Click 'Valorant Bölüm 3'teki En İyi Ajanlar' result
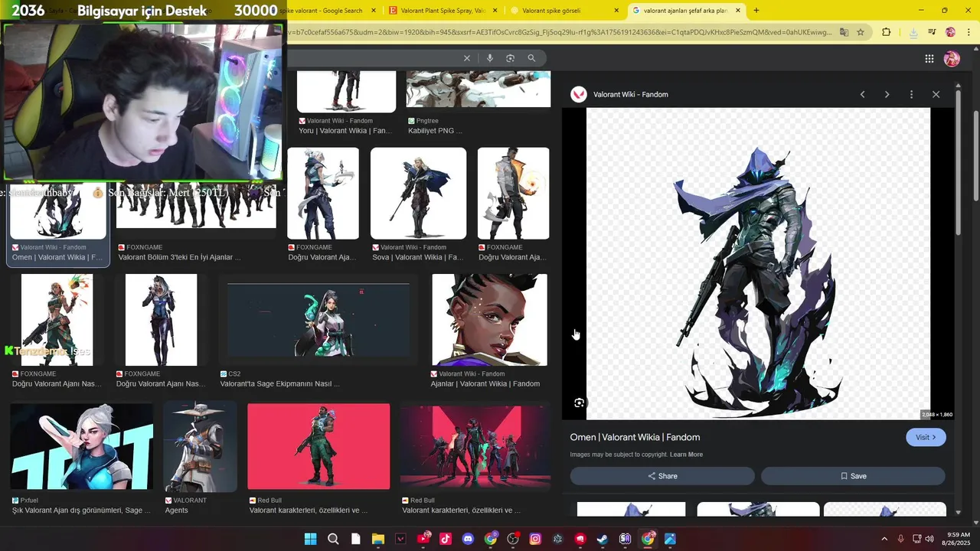The width and height of the screenshot is (980, 551). coord(180,257)
